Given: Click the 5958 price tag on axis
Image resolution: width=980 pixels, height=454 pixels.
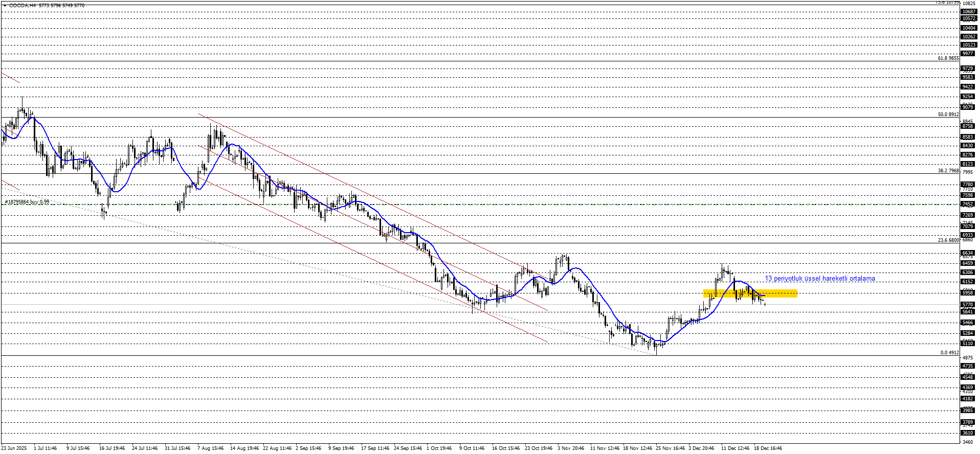Looking at the screenshot, I should coord(968,293).
